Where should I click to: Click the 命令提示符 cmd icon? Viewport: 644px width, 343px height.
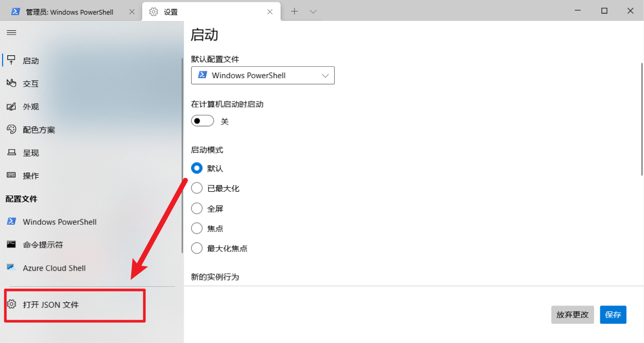[x=11, y=244]
